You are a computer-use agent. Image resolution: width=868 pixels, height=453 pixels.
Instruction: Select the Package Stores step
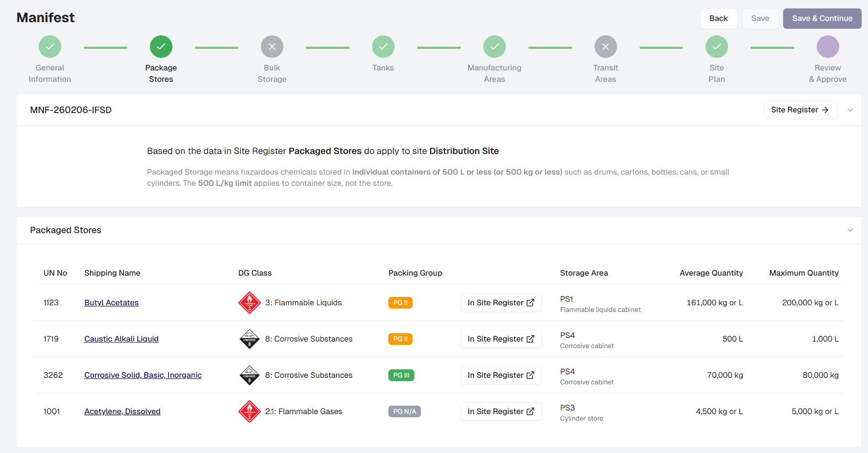(x=161, y=47)
